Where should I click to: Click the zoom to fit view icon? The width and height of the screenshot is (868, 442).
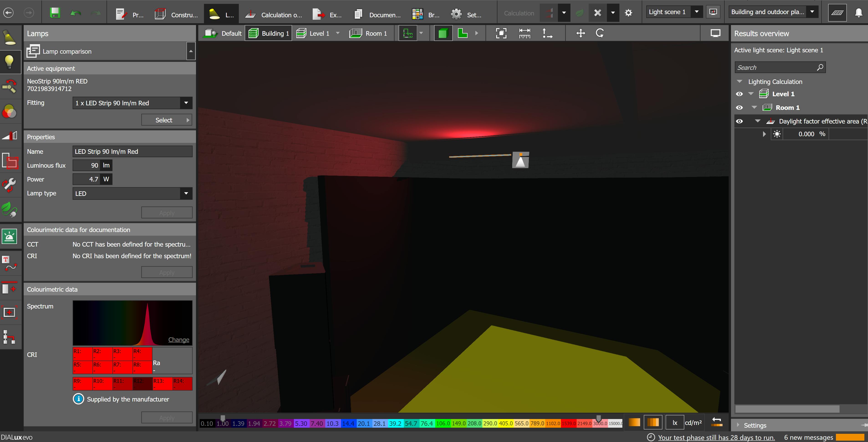pos(501,33)
